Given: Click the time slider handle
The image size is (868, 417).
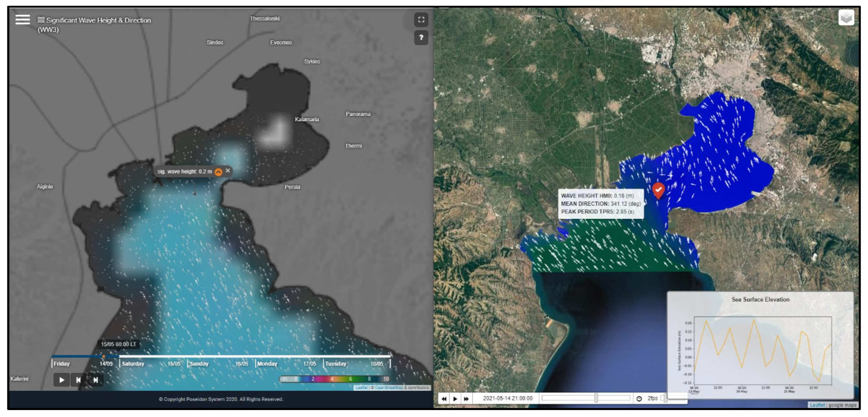Looking at the screenshot, I should coord(596,398).
